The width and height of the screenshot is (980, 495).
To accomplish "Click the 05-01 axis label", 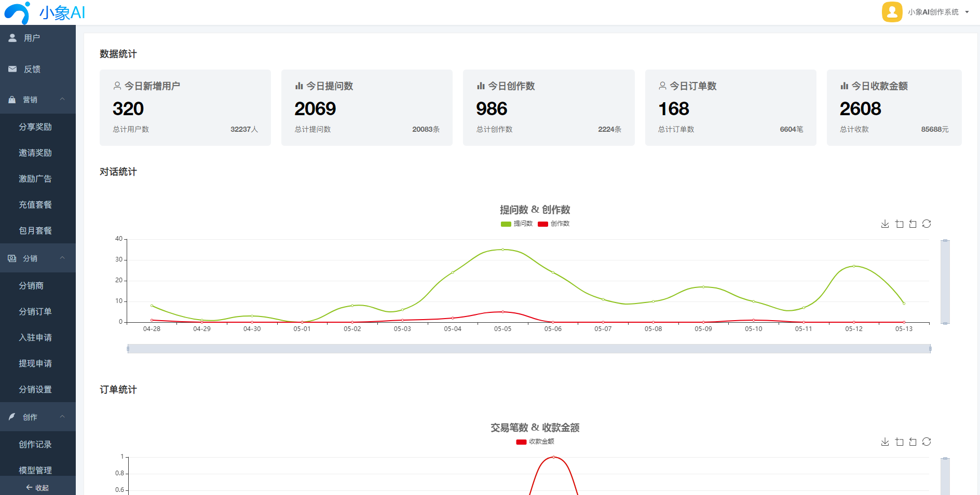I will (x=302, y=329).
